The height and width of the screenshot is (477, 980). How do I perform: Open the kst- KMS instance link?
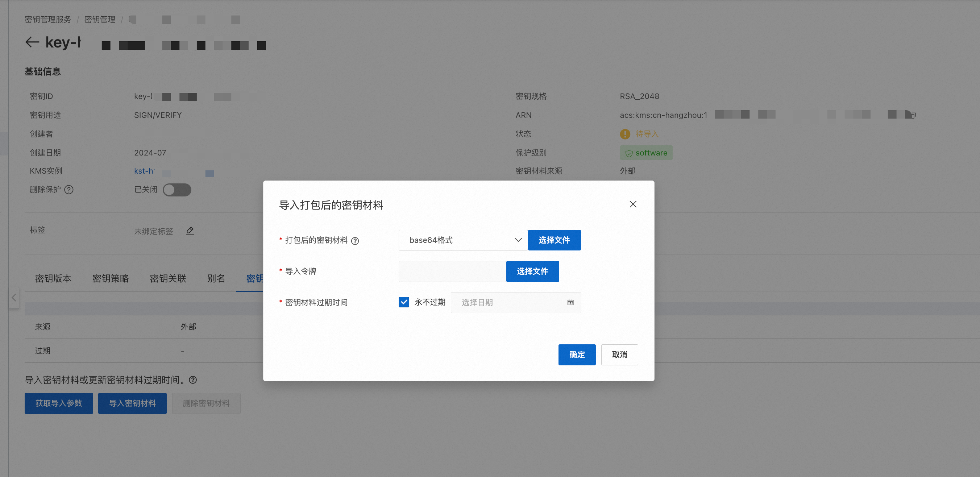145,171
